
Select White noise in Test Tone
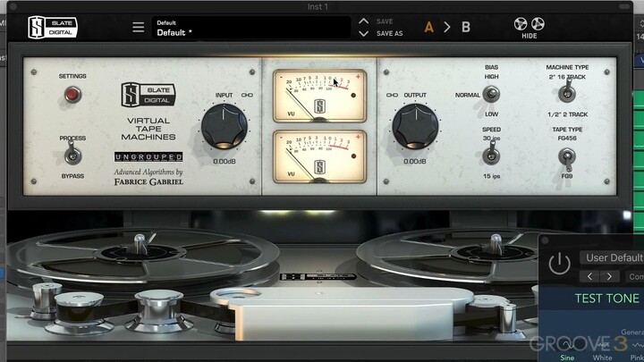click(602, 352)
